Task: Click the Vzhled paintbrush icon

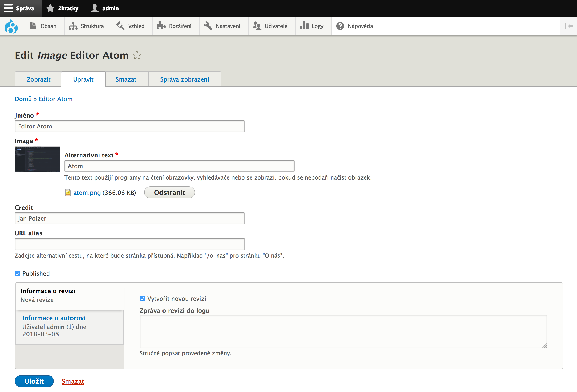Action: click(120, 26)
